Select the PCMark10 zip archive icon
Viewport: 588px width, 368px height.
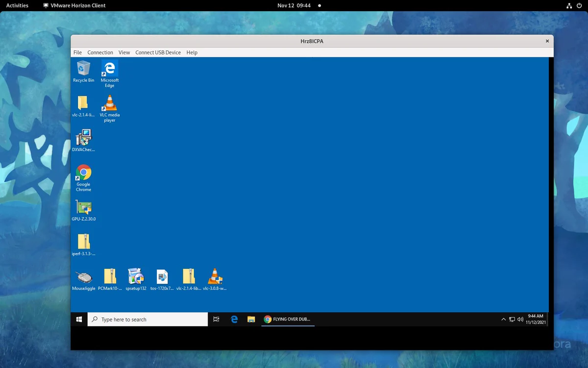[x=110, y=280]
